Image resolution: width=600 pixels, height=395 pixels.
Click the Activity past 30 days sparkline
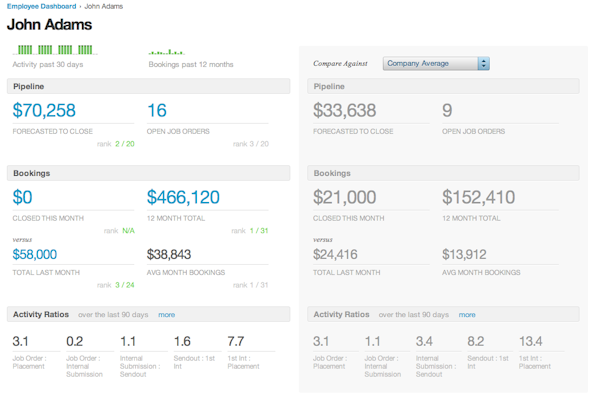tap(55, 50)
